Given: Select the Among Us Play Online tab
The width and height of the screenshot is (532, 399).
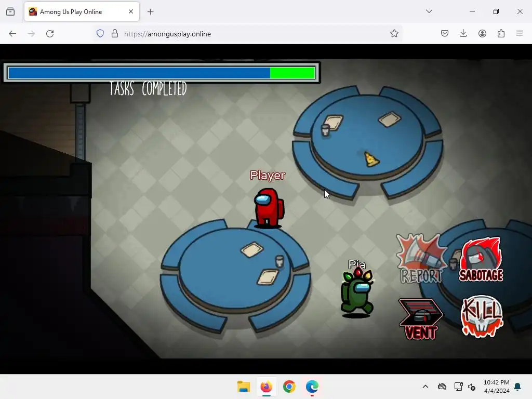Looking at the screenshot, I should 82,11.
